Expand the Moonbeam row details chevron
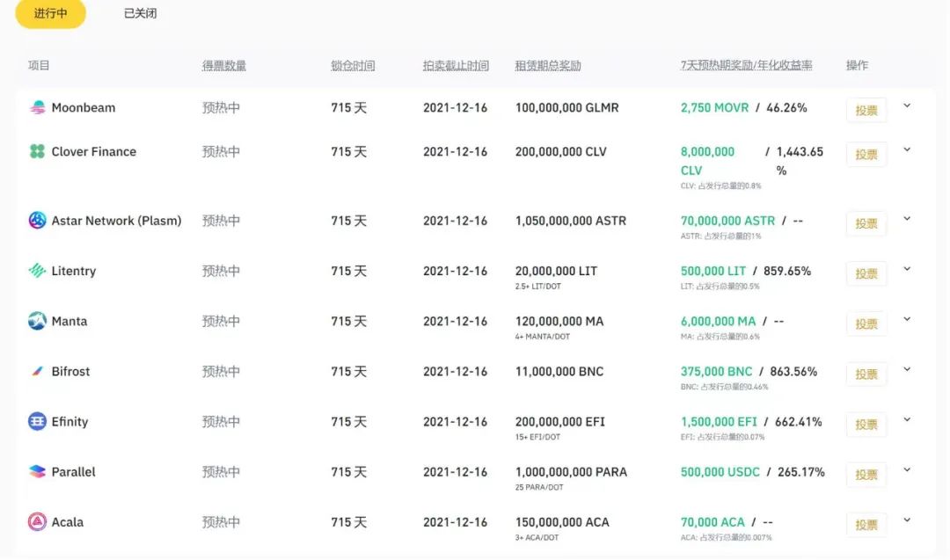Screen dimensions: 950x560 [907, 106]
